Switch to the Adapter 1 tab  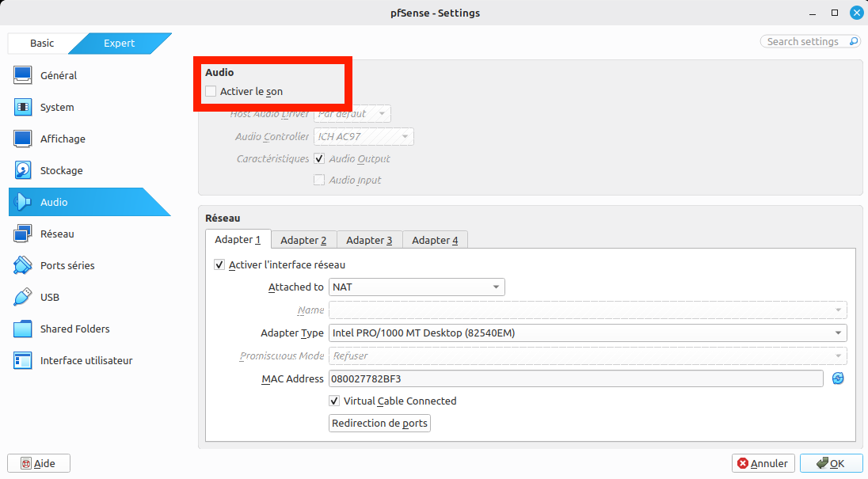238,239
